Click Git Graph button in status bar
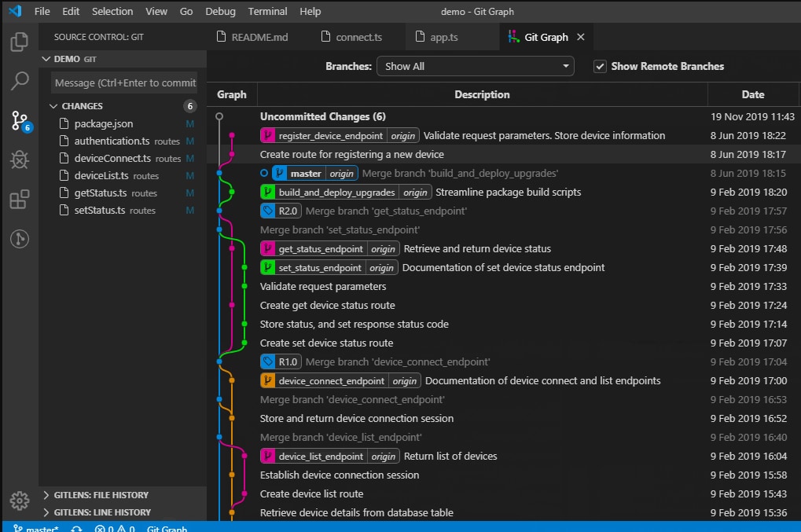Image resolution: width=801 pixels, height=532 pixels. click(167, 528)
